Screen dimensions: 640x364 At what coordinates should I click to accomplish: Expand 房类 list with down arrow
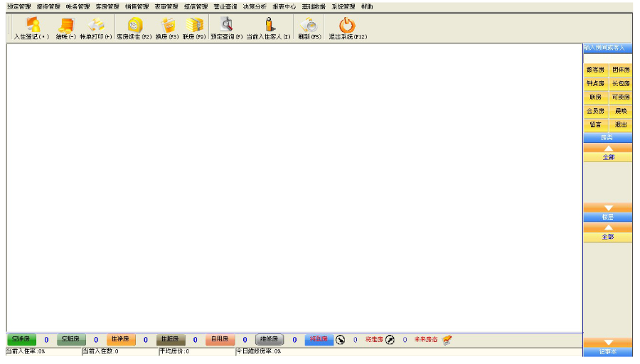click(x=608, y=208)
